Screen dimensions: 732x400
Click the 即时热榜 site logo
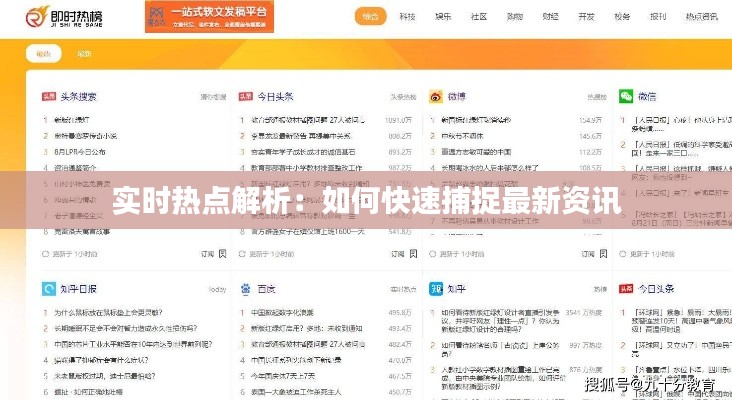coord(64,17)
